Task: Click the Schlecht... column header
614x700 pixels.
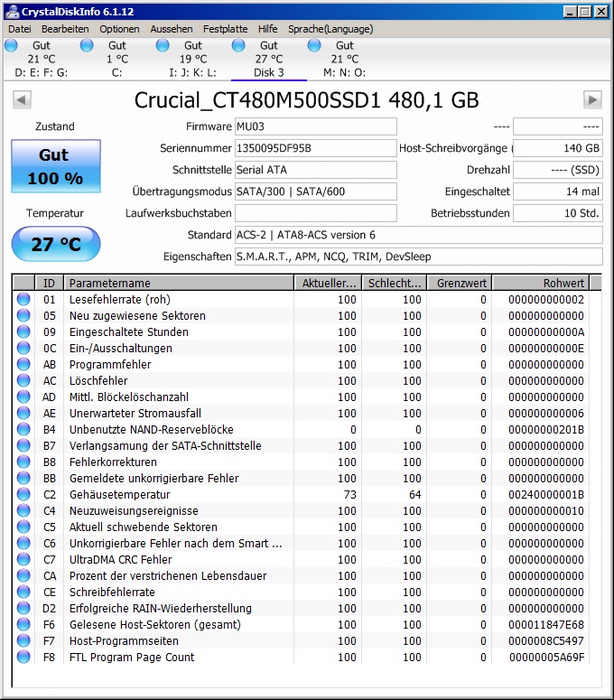Action: click(394, 283)
